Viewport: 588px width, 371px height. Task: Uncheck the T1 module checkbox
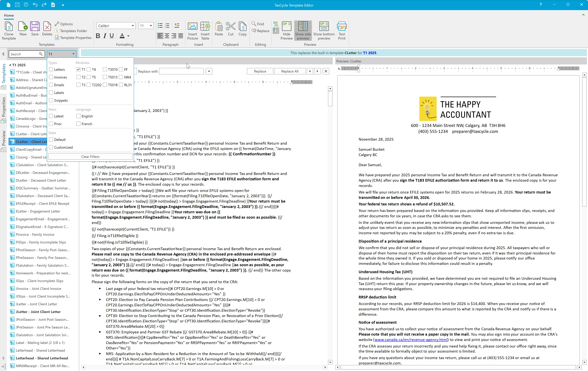pyautogui.click(x=78, y=69)
